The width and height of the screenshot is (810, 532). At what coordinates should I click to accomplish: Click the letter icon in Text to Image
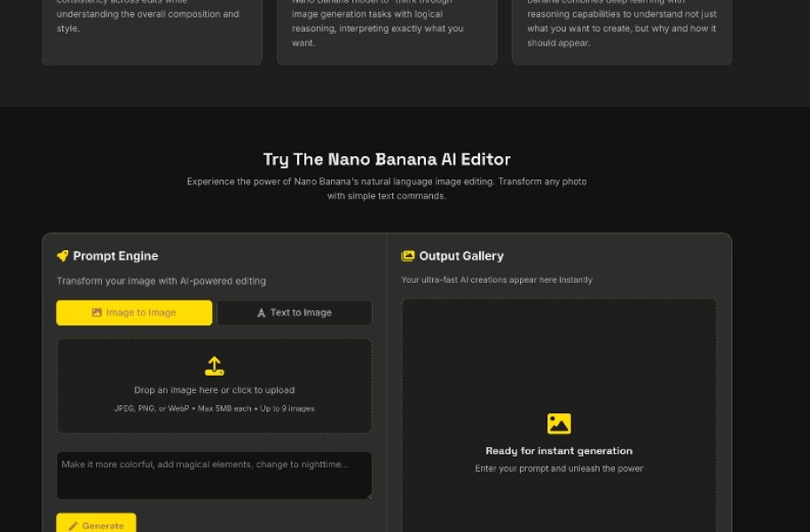(261, 313)
